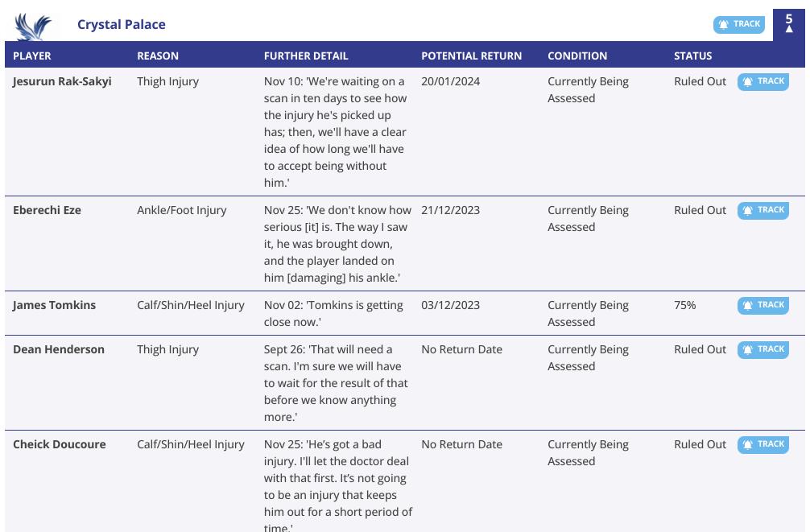Track Cheick Doucoure injury updates
The height and width of the screenshot is (532, 810).
[763, 445]
